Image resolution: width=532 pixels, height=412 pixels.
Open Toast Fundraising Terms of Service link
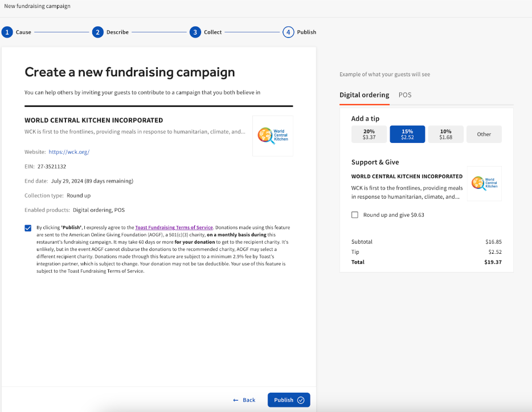[x=174, y=228]
